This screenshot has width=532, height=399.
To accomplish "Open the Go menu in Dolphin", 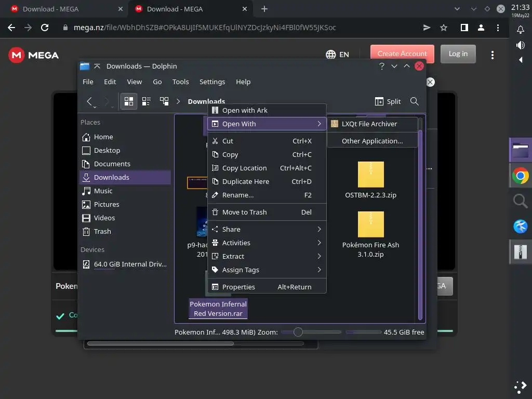I will click(x=157, y=82).
